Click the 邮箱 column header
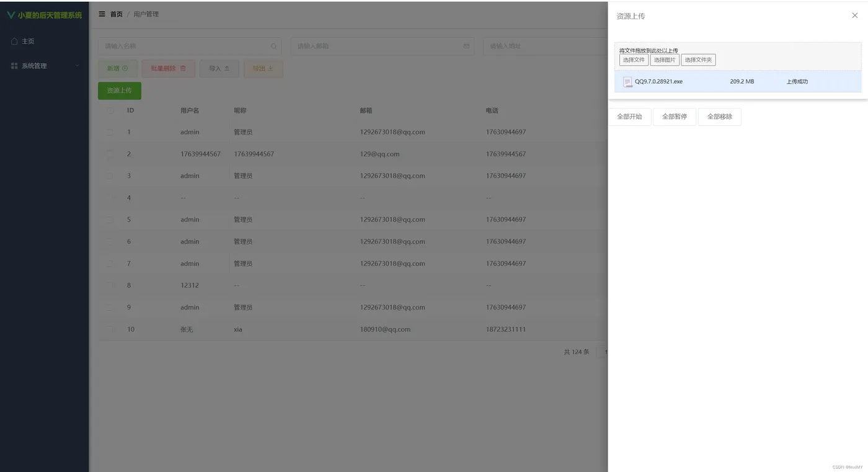868x472 pixels. pyautogui.click(x=366, y=110)
